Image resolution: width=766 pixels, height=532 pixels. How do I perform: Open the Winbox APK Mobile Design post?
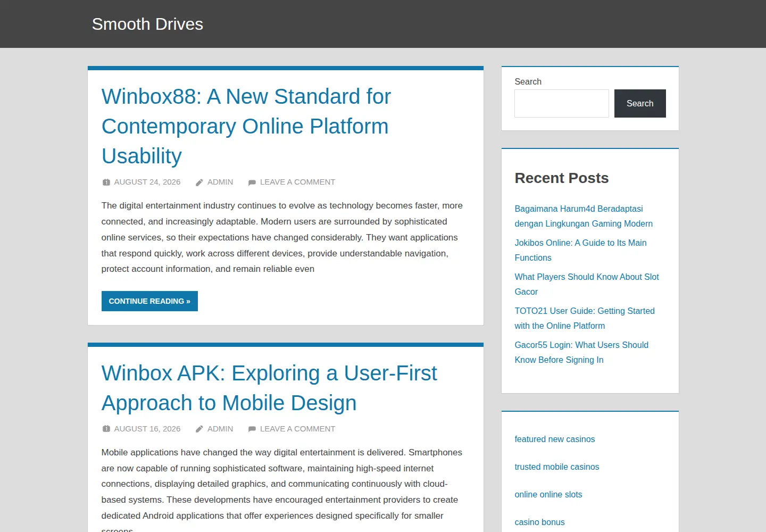click(x=269, y=388)
